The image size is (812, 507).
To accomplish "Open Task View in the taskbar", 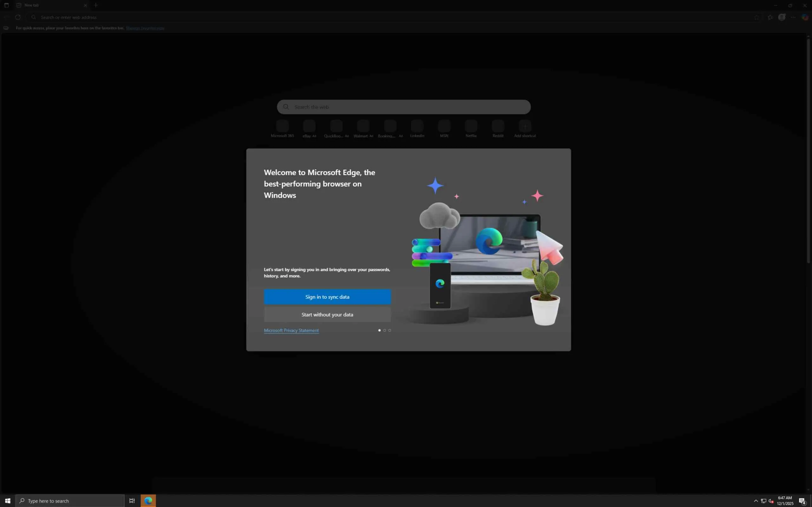I will [x=132, y=501].
